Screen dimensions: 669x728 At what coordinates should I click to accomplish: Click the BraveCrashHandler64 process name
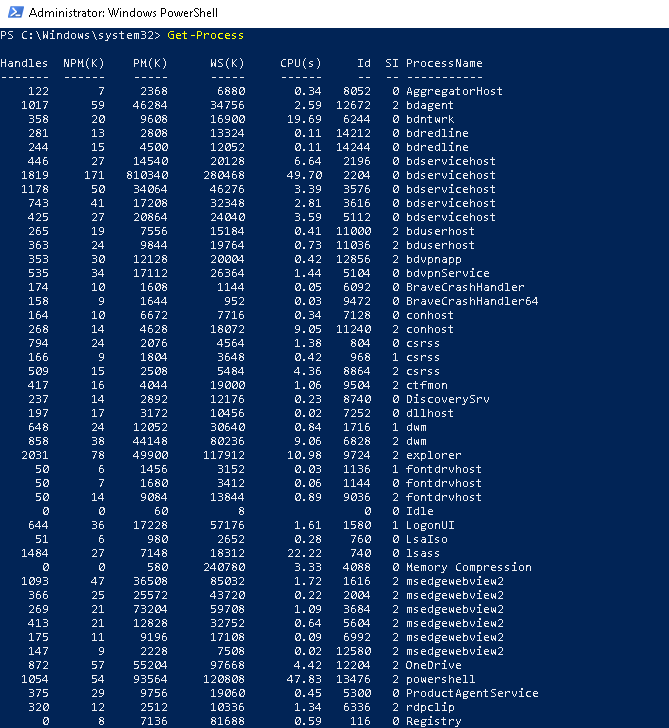472,301
